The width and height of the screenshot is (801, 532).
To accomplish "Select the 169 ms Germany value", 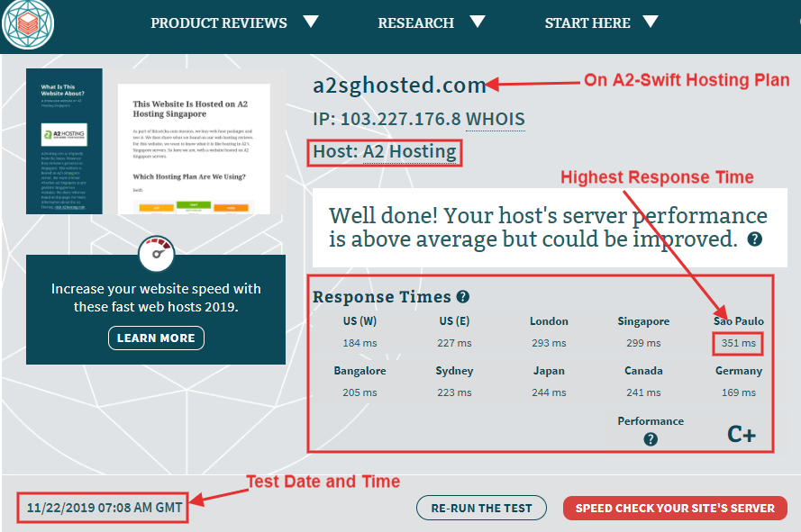I will [738, 392].
